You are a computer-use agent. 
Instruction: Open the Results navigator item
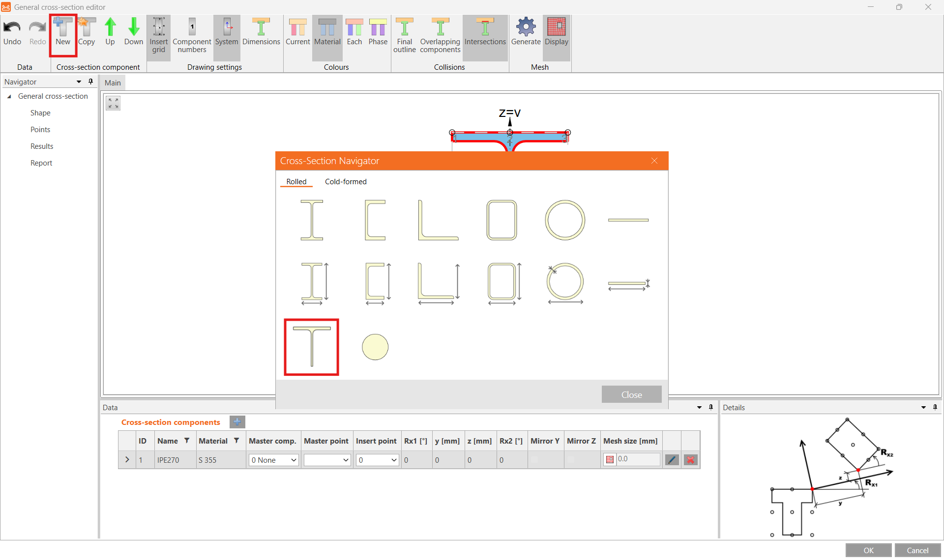tap(42, 146)
